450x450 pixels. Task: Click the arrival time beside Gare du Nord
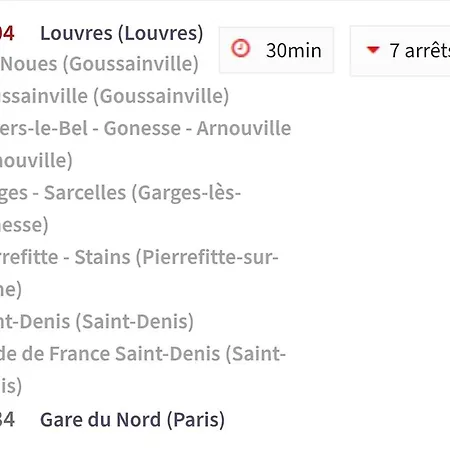[x=7, y=419]
